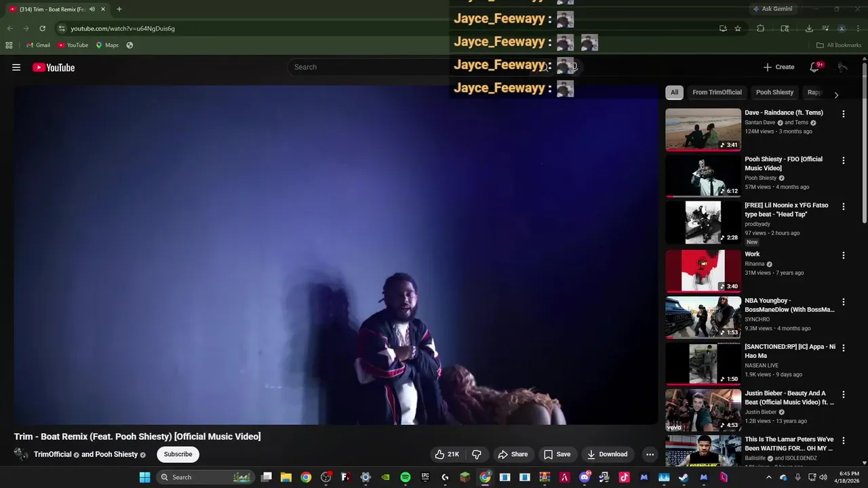Open options for Pooh Shiesty - FDO video
Viewport: 868px width, 488px height.
(x=844, y=161)
